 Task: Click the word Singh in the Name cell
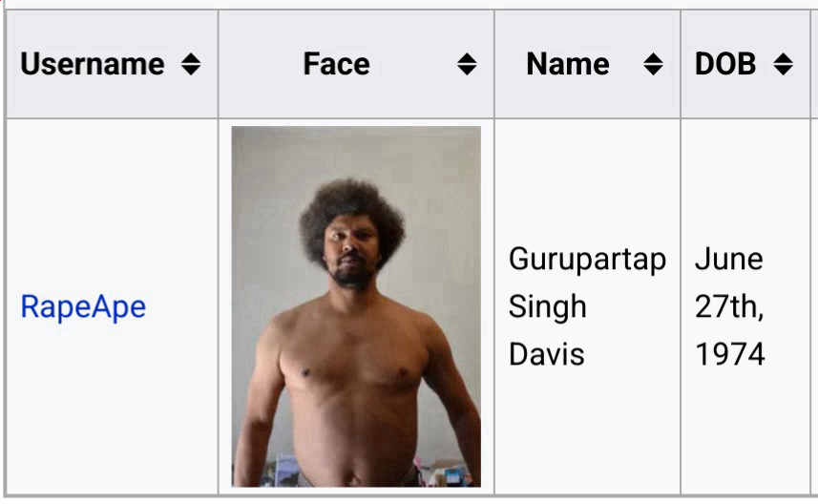(547, 306)
